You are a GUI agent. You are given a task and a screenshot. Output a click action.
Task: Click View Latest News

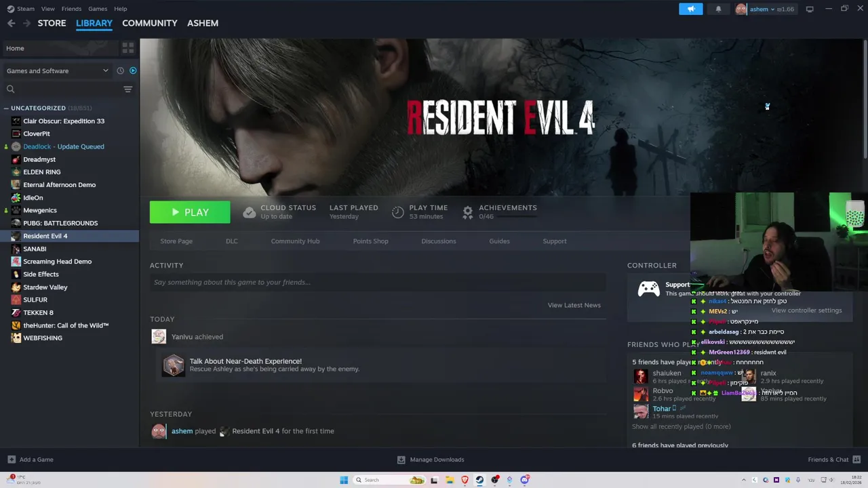574,305
